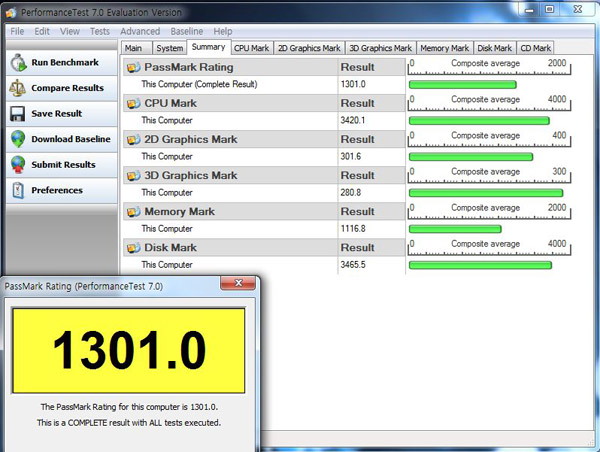Click the 3D Graphics Mark green bar
The width and height of the screenshot is (600, 452).
click(x=486, y=193)
